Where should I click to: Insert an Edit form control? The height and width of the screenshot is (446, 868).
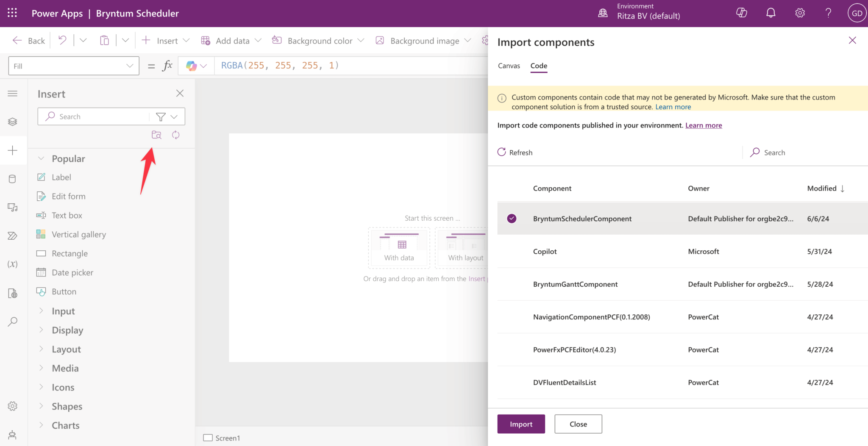click(x=68, y=196)
